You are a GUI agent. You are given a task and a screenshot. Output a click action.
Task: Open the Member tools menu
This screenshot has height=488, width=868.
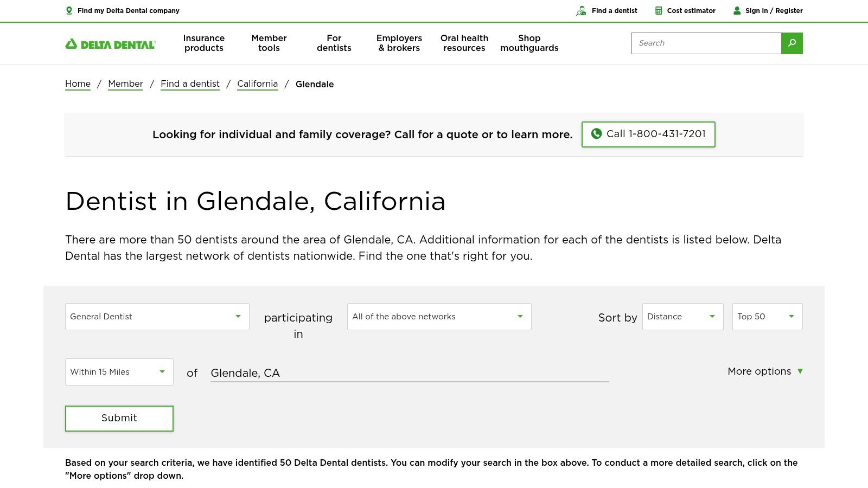269,43
